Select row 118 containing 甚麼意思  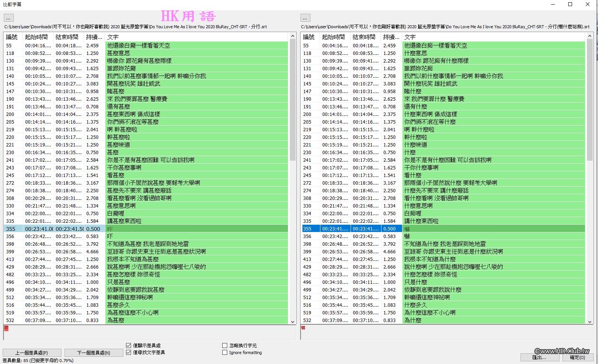[115, 53]
